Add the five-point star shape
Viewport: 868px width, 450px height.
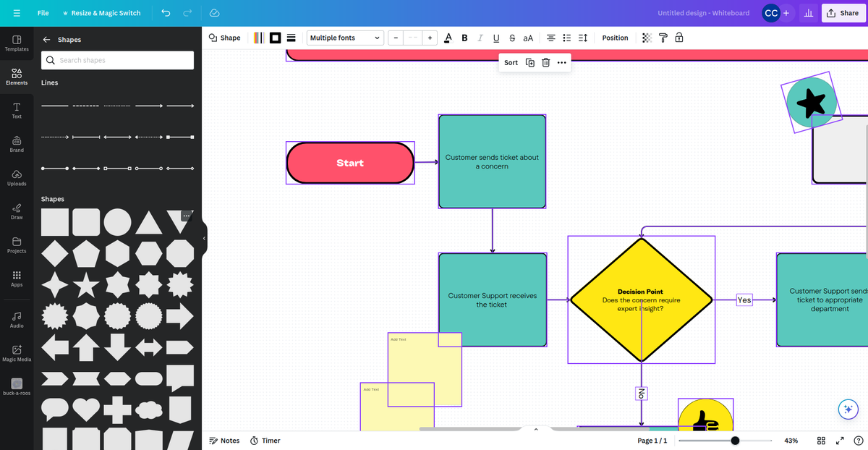86,284
